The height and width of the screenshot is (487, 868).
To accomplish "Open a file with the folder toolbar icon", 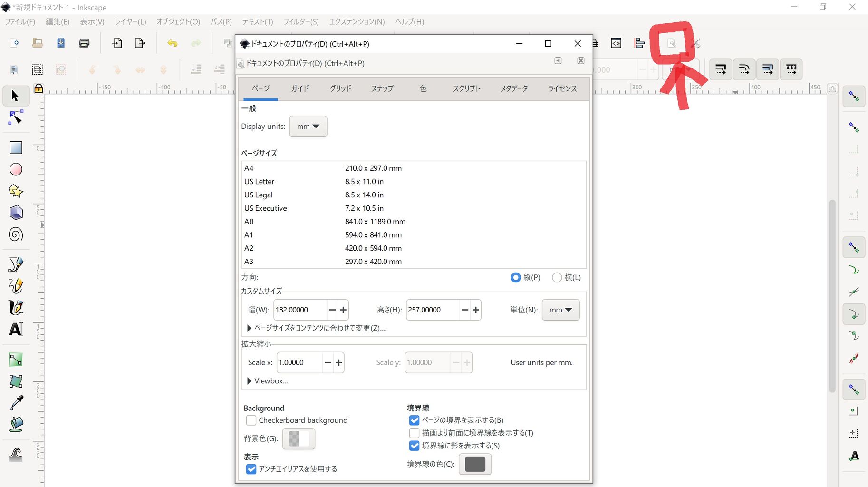I will [37, 43].
